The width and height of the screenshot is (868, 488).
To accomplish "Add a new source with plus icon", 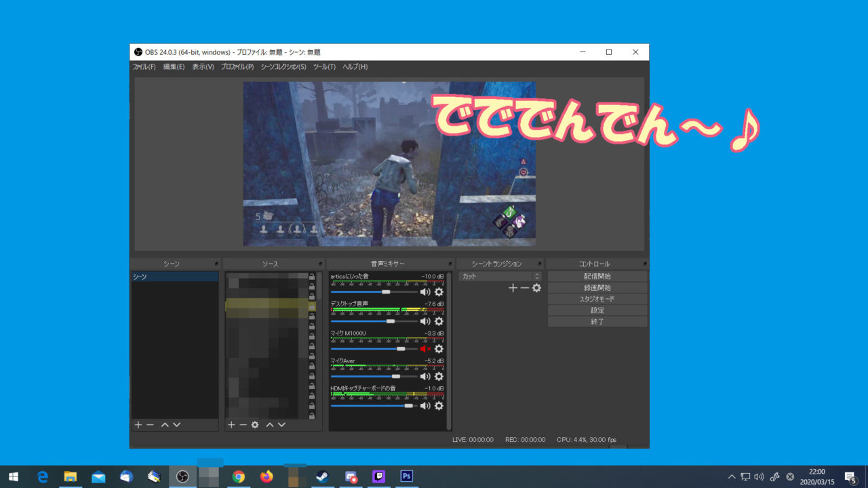I will click(231, 425).
